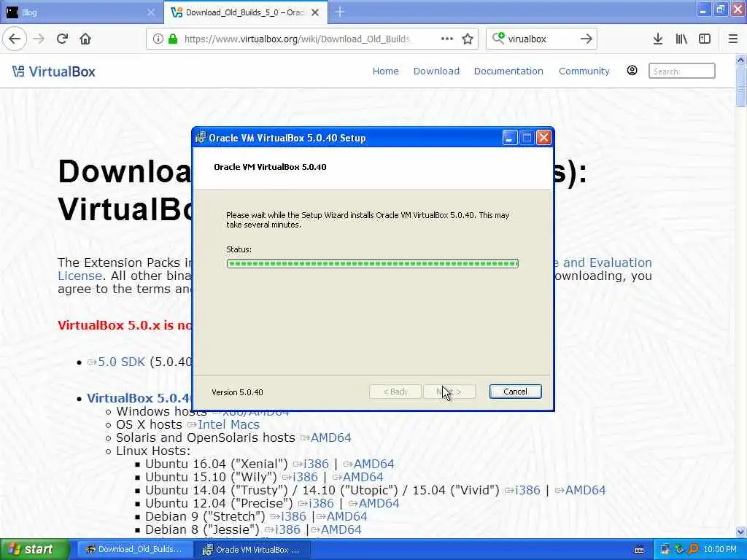Screen dimensions: 747x560
Task: Click the page scrollbar up arrow
Action: point(740,60)
